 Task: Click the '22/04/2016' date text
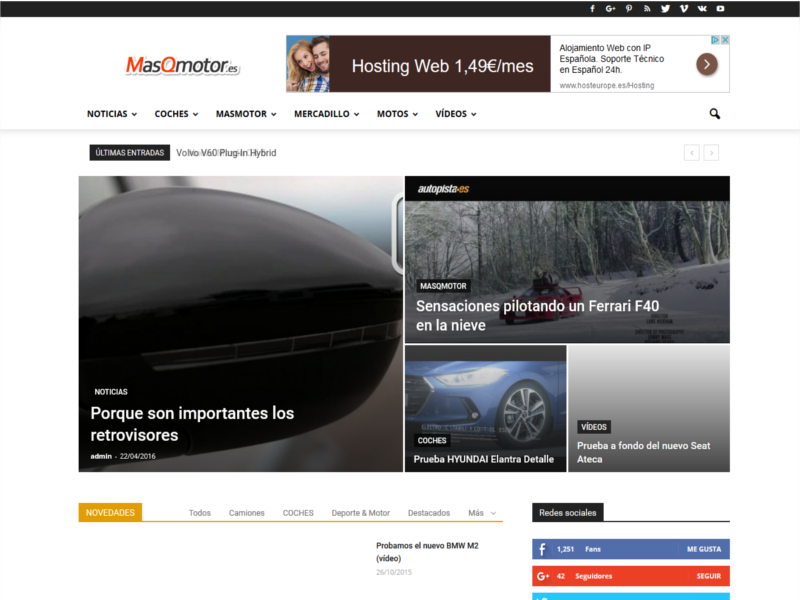coord(138,456)
